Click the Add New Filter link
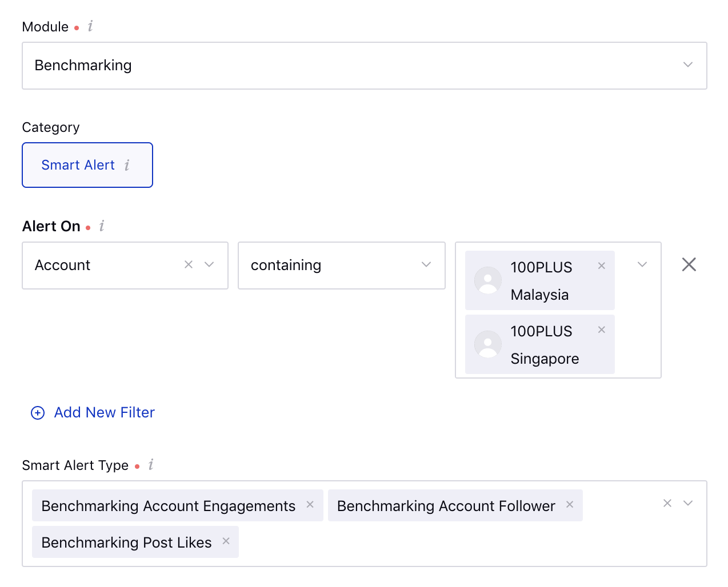The width and height of the screenshot is (728, 587). [105, 412]
